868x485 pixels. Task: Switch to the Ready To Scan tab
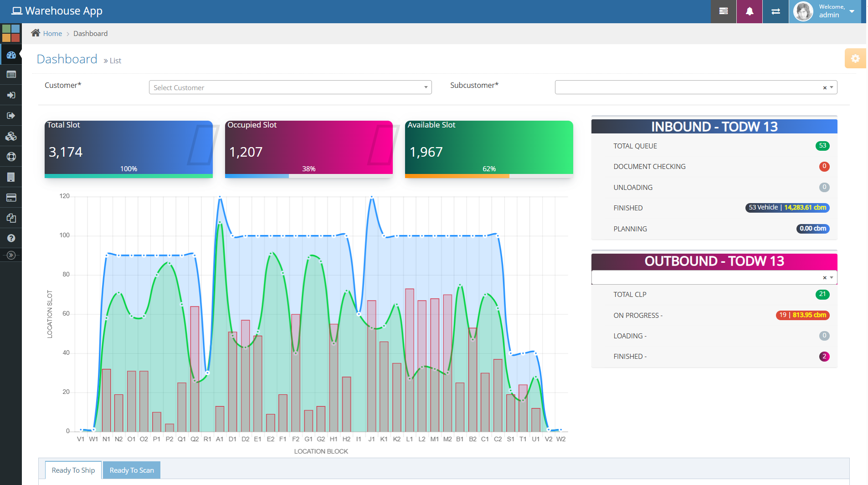[x=132, y=470]
